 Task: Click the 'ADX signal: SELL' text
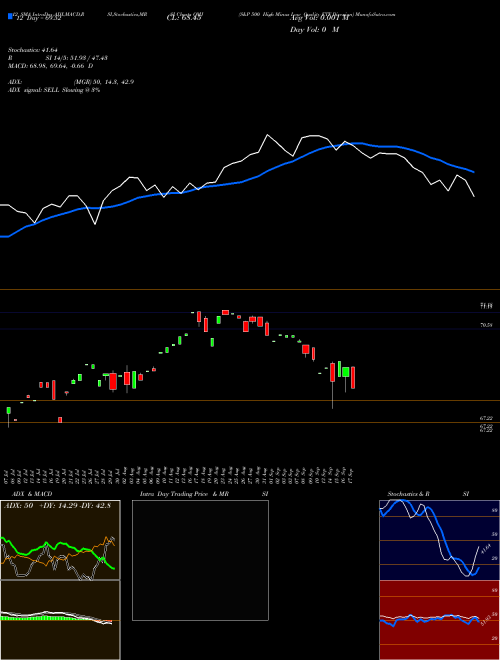pos(34,90)
